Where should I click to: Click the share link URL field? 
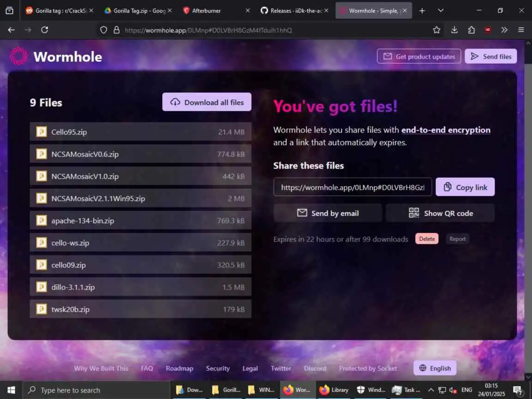(352, 187)
